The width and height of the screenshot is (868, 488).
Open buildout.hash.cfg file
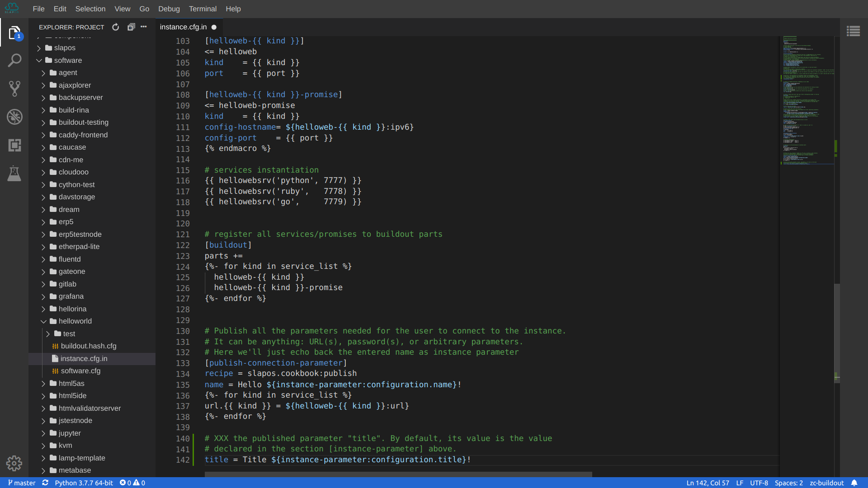(89, 346)
